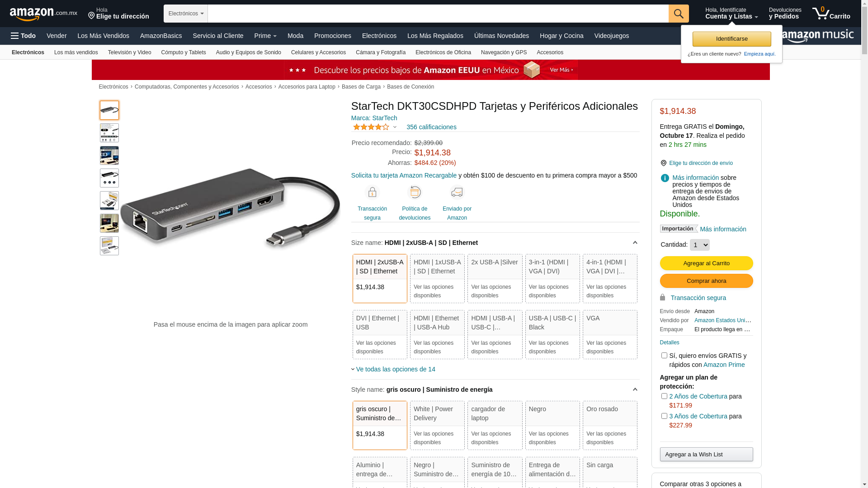Open the Celulares y Accesorios subcategory
Screen dimensions: 868x488
pos(318,52)
